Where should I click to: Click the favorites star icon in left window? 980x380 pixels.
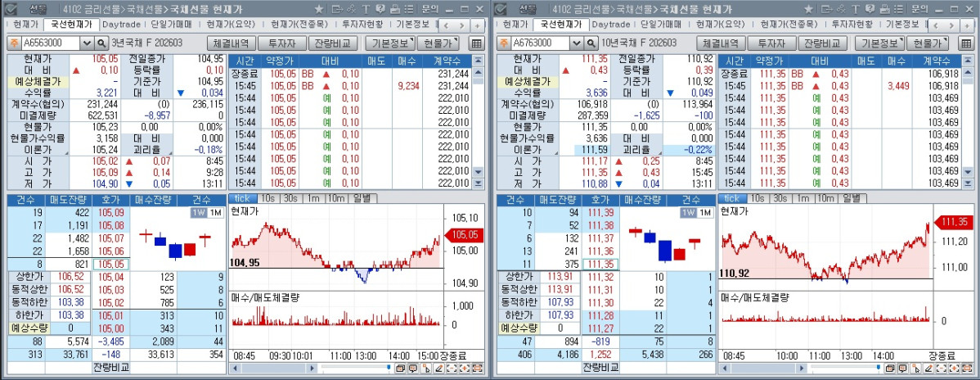319,9
